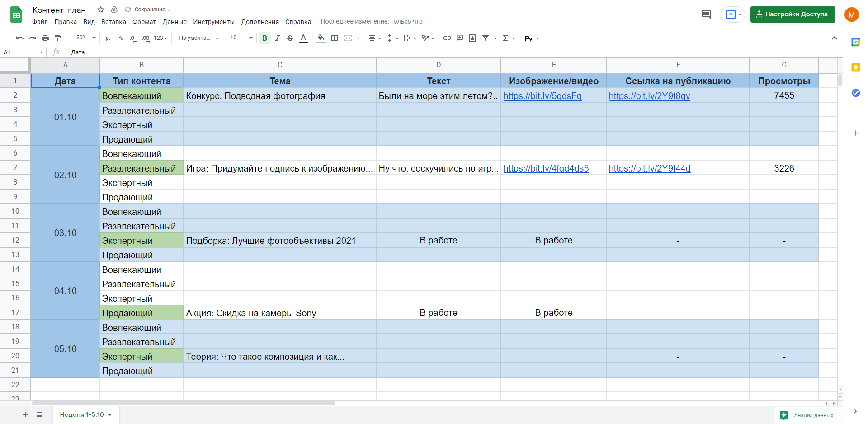Viewport: 868px width, 424px height.
Task: Click the Print icon
Action: click(x=45, y=38)
